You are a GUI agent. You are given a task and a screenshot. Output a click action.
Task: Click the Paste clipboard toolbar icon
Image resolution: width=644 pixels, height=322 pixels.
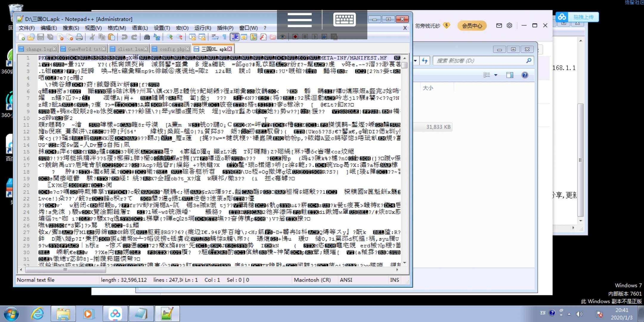click(112, 37)
